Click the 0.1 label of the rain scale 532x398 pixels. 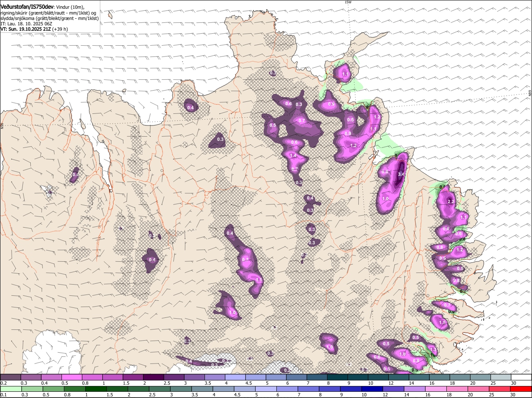tap(3, 395)
